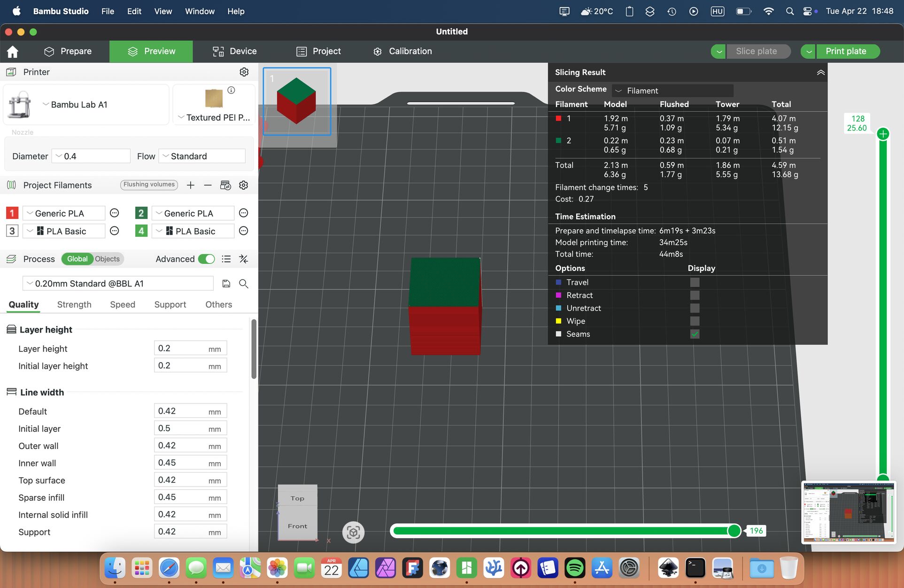
Task: Open Flushing volumes button
Action: 149,185
